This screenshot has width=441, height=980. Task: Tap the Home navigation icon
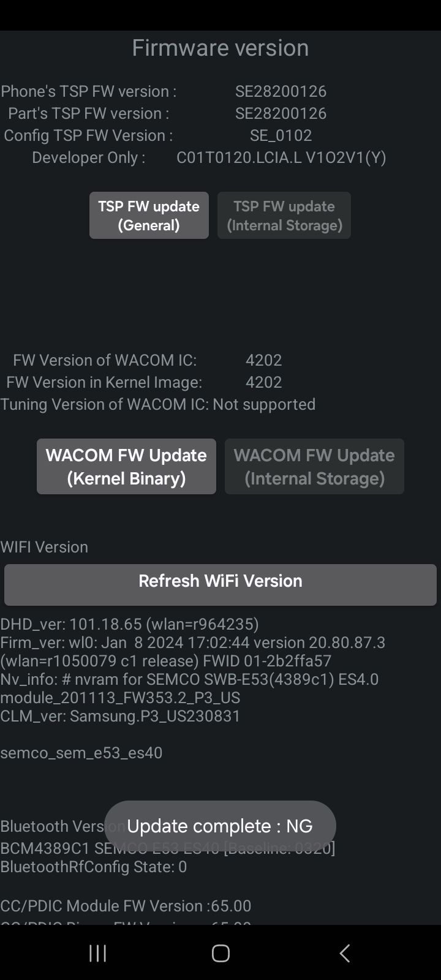click(220, 953)
